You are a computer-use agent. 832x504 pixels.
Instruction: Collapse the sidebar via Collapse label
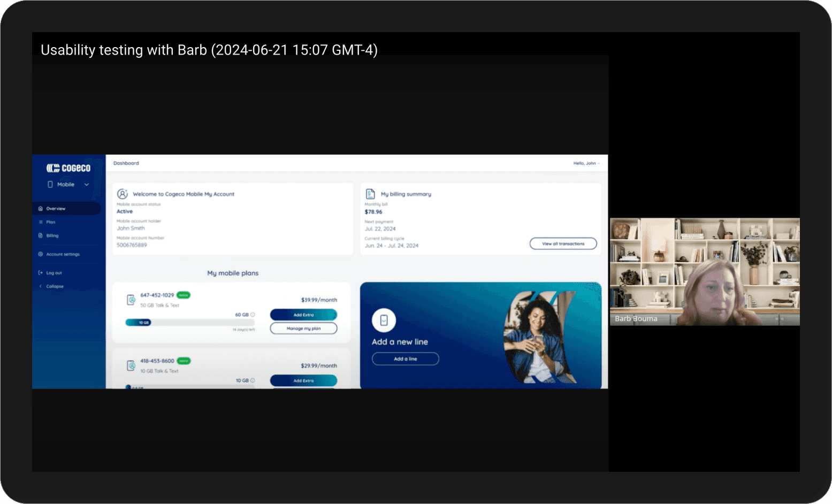(x=55, y=286)
